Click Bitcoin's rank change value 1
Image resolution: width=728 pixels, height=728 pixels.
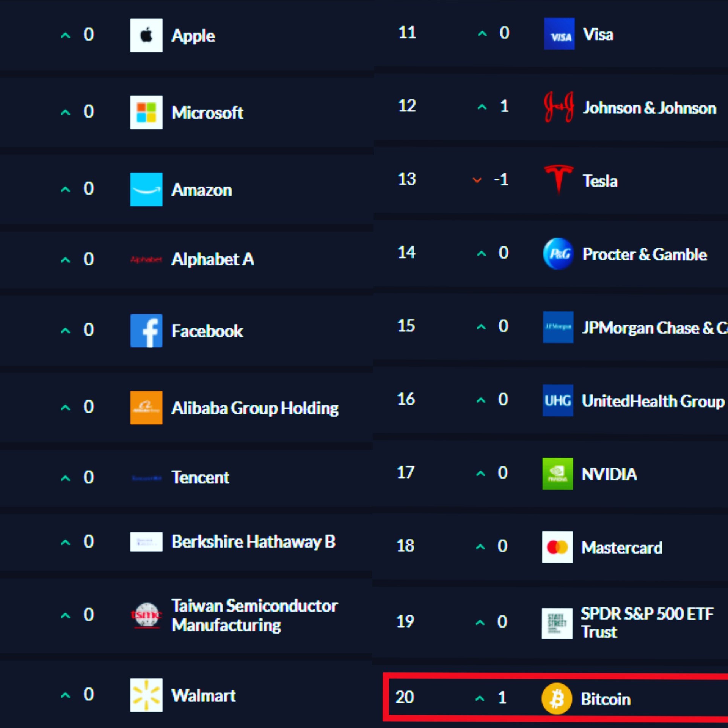(502, 697)
